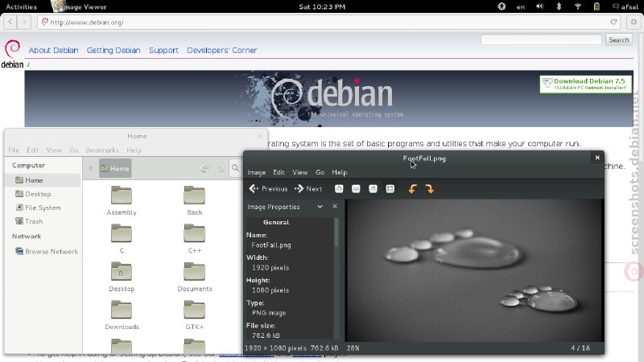Screen dimensions: 644x362
Task: Close the Image Properties sidebar
Action: (x=335, y=207)
